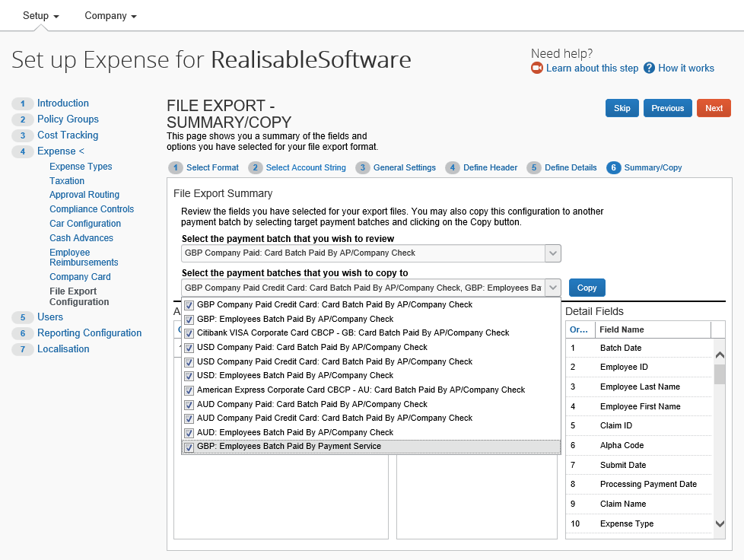744x560 pixels.
Task: Click the step 7 Localisation badge
Action: point(23,349)
